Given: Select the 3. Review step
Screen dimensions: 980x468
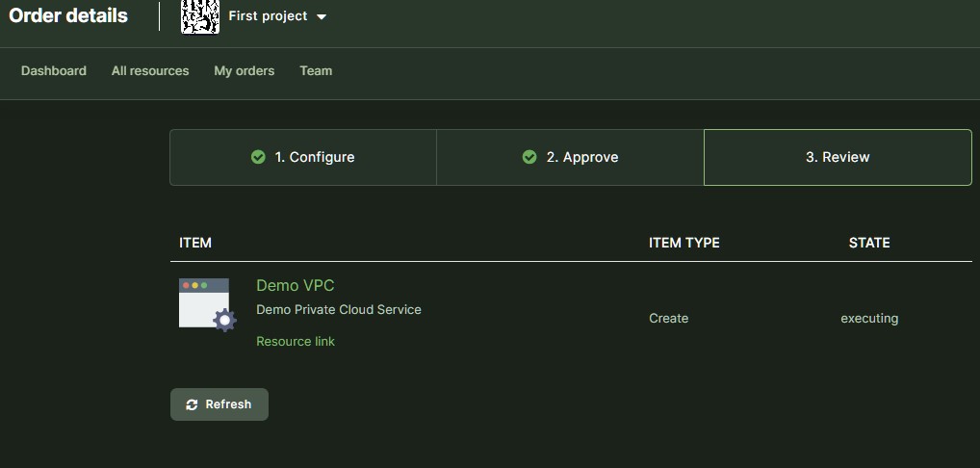Looking at the screenshot, I should (x=838, y=157).
